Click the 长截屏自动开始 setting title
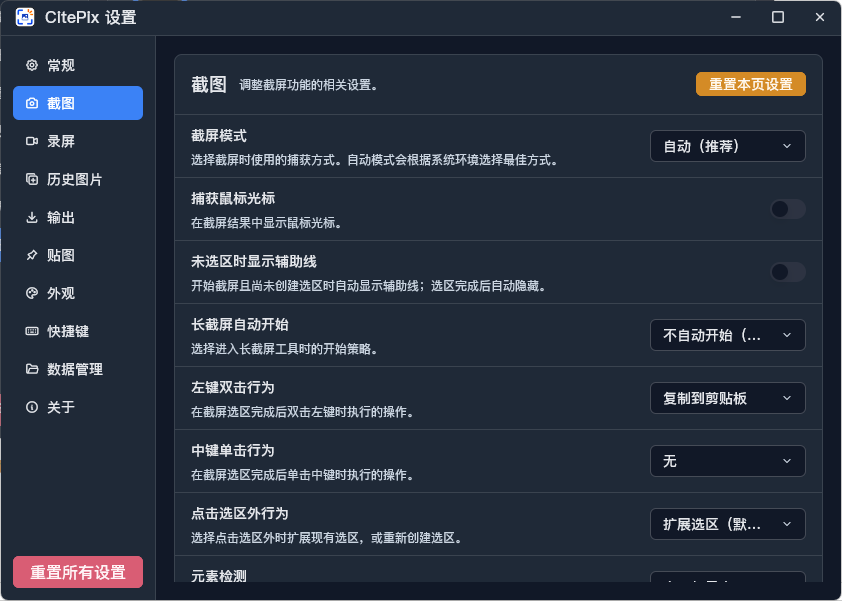The height and width of the screenshot is (601, 842). coord(240,324)
